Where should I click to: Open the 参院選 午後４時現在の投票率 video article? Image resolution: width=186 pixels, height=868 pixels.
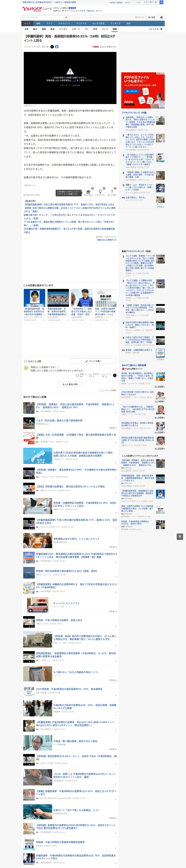[x=59, y=620]
